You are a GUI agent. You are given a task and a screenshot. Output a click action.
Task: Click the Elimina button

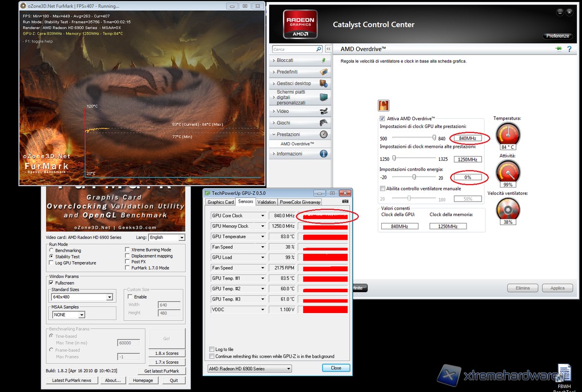click(523, 288)
